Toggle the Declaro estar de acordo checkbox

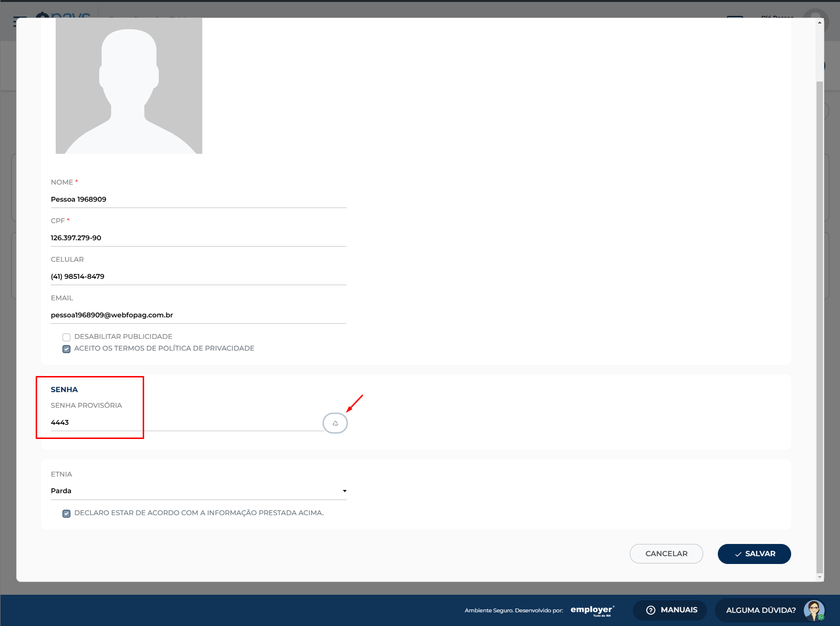pyautogui.click(x=66, y=513)
